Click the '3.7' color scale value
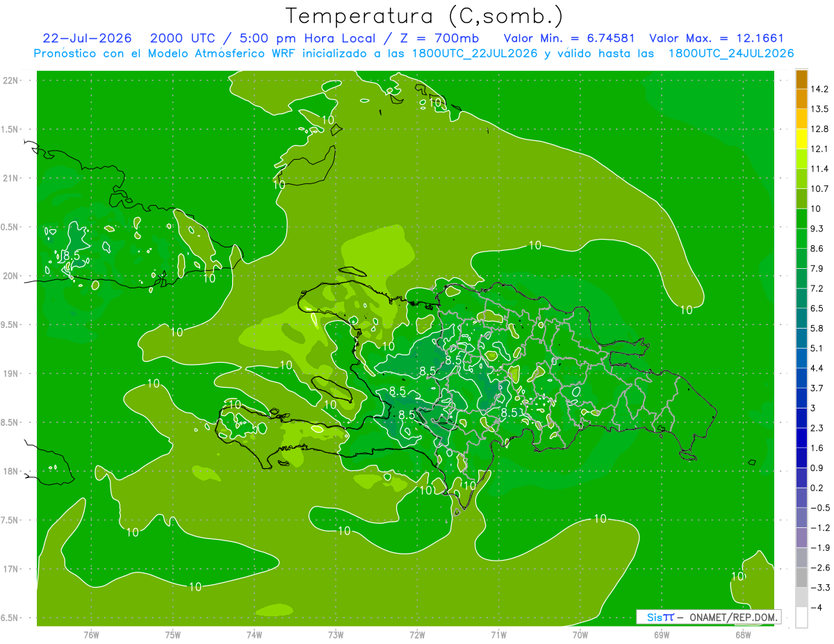This screenshot has height=644, width=834. (x=816, y=388)
